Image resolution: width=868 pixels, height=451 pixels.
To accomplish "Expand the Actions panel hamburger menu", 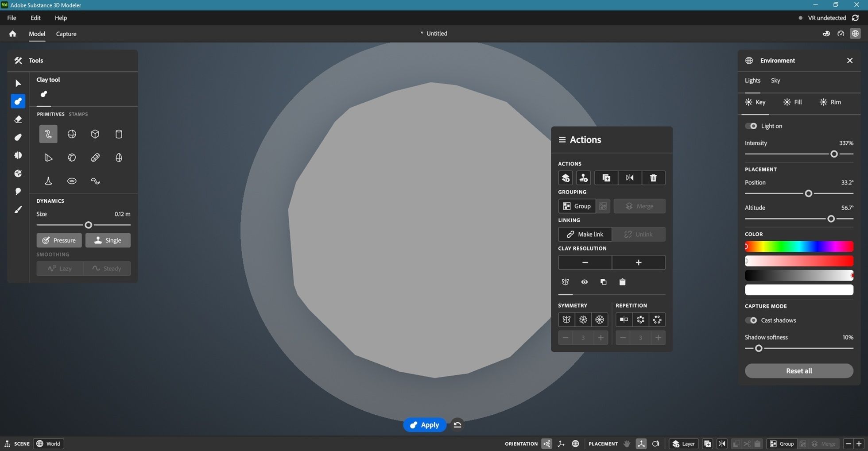I will point(562,140).
